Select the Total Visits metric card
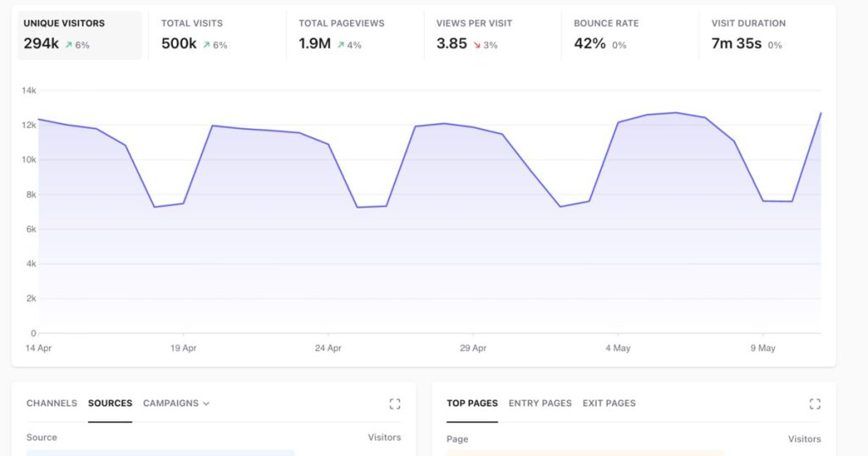Screen dimensions: 868x456 (217, 35)
